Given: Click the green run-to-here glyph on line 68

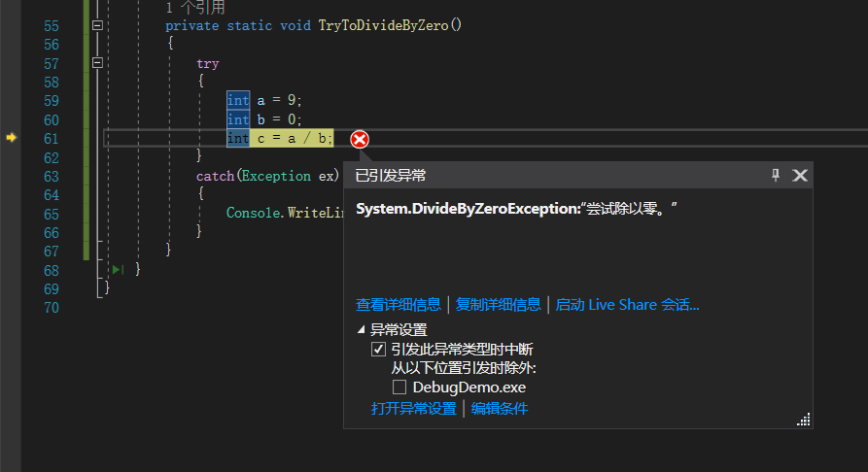Looking at the screenshot, I should (117, 269).
